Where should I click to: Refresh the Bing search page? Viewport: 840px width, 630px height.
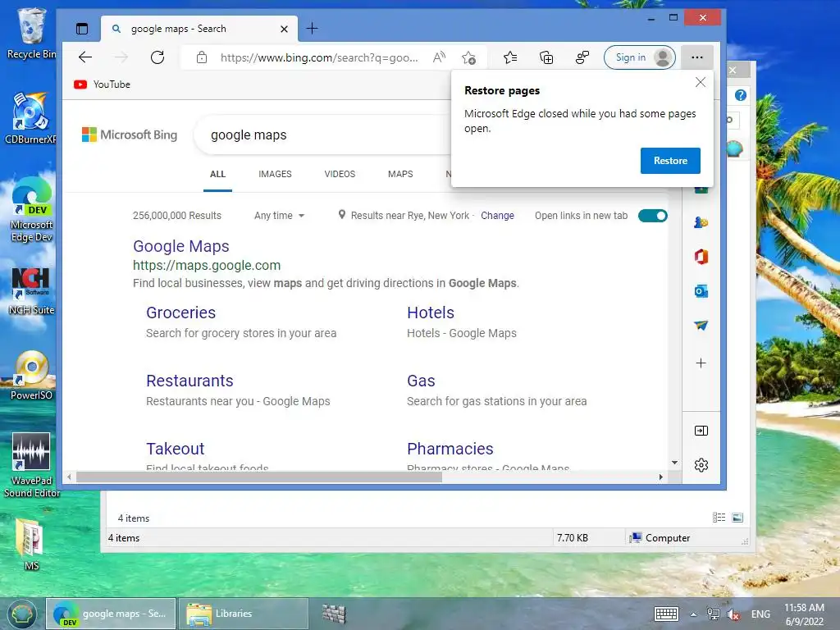click(x=157, y=57)
